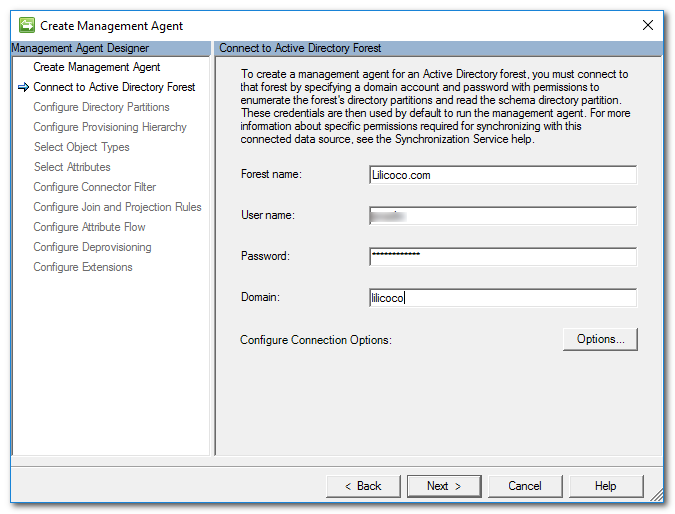This screenshot has width=675, height=514.
Task: Select Connect to Active Directory Forest step
Action: click(x=114, y=87)
